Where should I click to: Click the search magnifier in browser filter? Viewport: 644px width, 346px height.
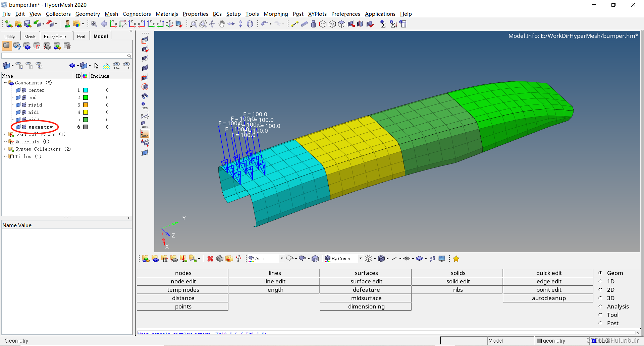click(129, 56)
